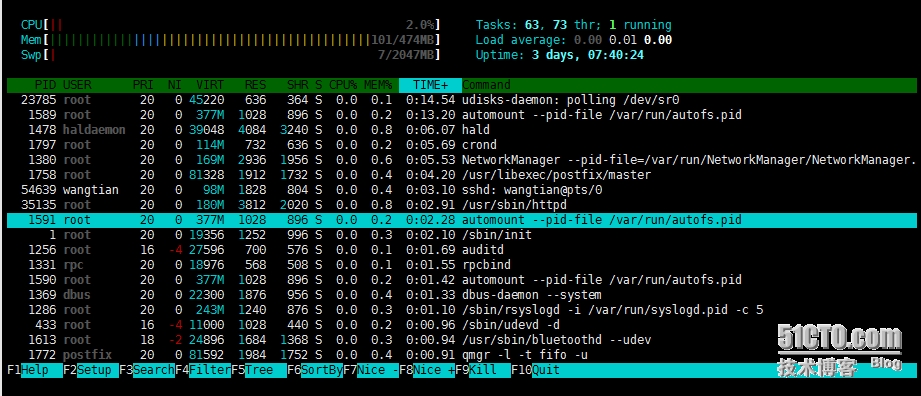Sort by the USER column header
This screenshot has width=921, height=396.
[x=77, y=85]
